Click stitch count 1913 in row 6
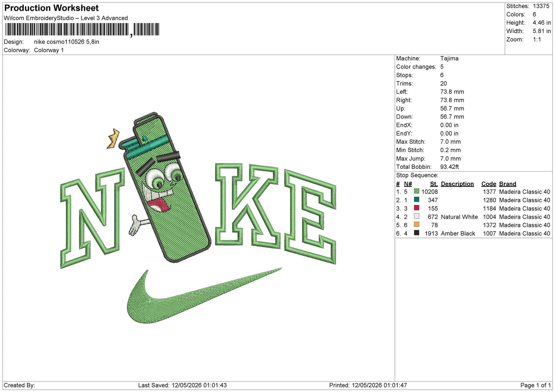Screen dimensions: 555x392 pos(431,234)
